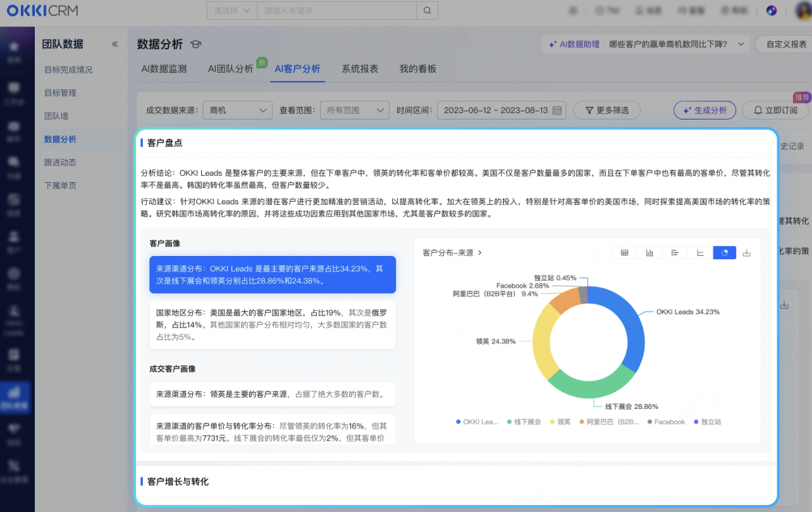Toggle 线下展会 series in chart legend
The width and height of the screenshot is (812, 512).
point(524,422)
